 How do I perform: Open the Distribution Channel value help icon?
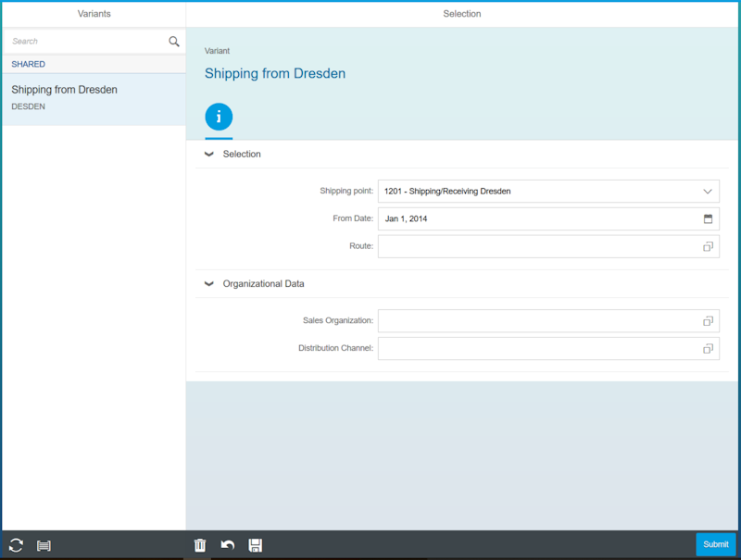click(x=708, y=349)
